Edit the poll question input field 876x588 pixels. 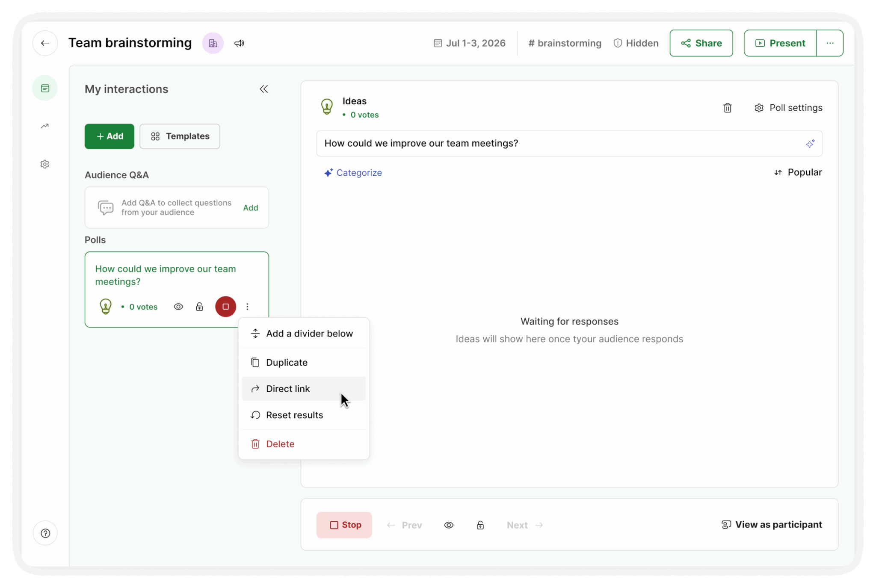point(569,144)
